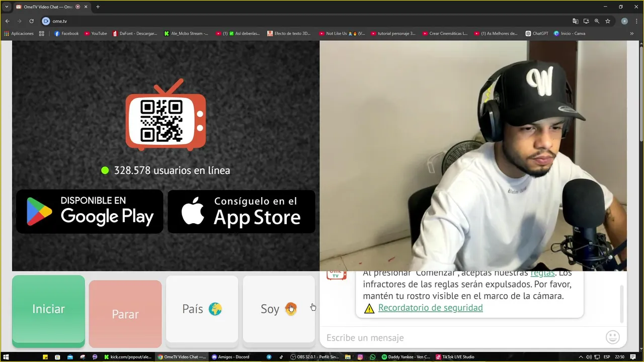The image size is (644, 362).
Task: Open a new browser tab
Action: click(x=98, y=7)
